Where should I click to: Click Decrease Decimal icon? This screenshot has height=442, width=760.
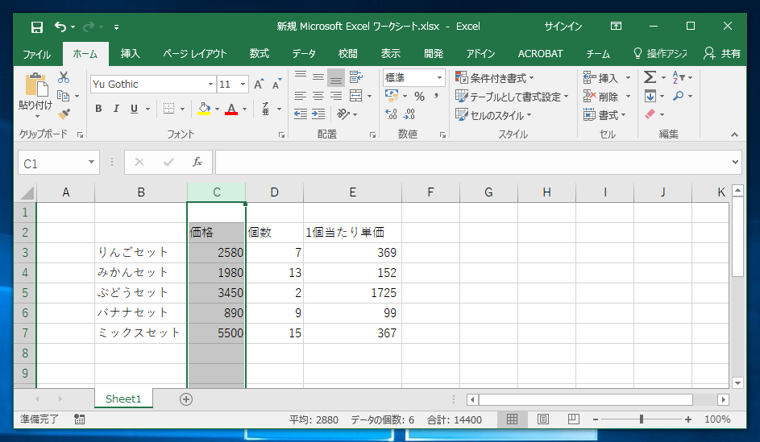click(x=409, y=114)
